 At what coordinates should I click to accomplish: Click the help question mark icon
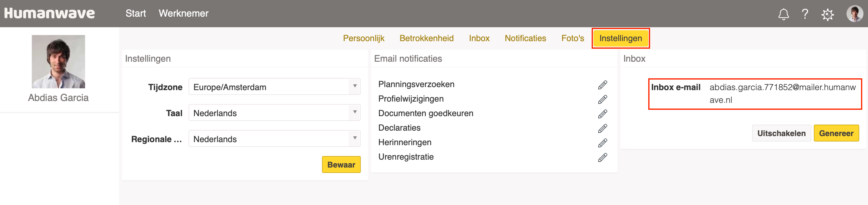point(805,14)
